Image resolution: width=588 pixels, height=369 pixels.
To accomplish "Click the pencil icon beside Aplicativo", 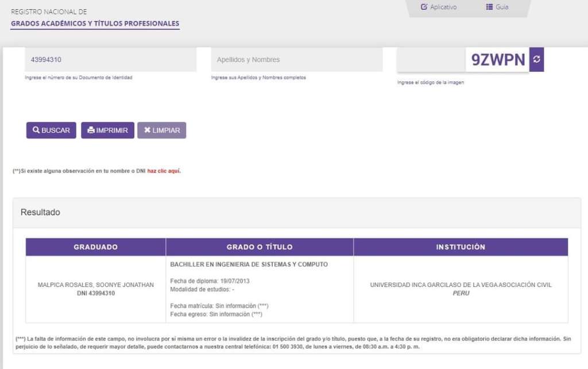I will coord(424,7).
